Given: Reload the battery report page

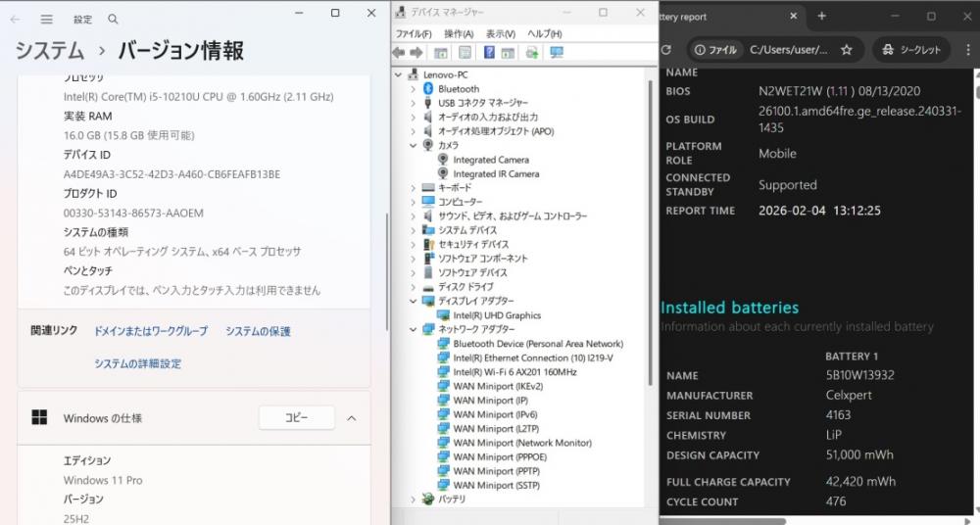Looking at the screenshot, I should click(666, 49).
